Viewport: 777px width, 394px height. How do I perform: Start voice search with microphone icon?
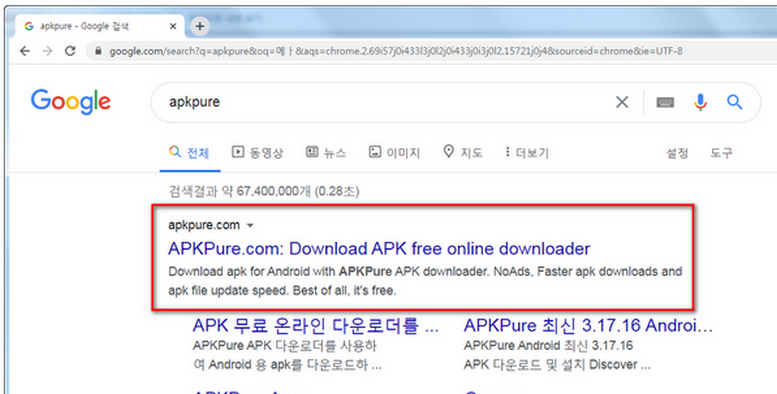point(700,102)
